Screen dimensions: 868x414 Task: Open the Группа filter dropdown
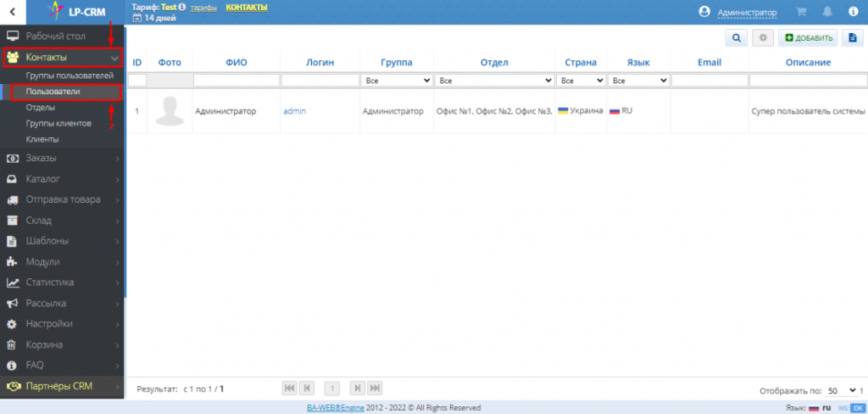(397, 81)
